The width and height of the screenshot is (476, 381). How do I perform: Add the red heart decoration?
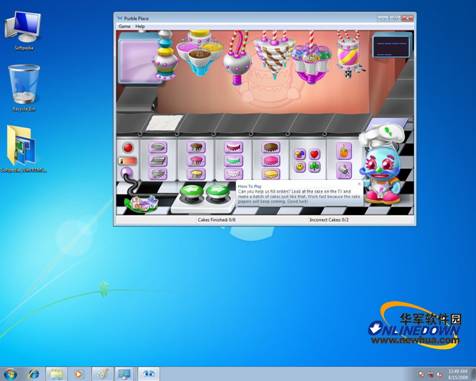(x=314, y=154)
